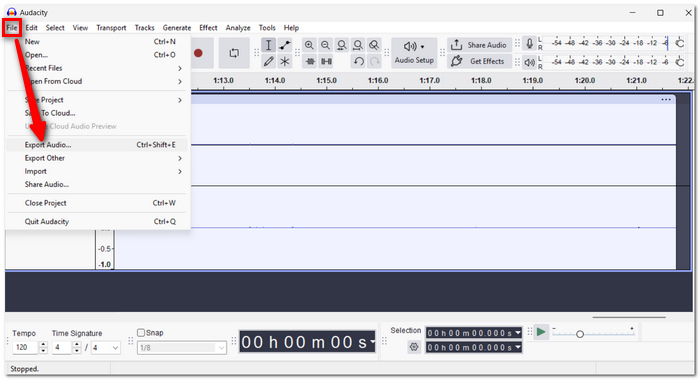Screen dimensions: 700x380
Task: Click the Share Audio toolbar button
Action: tap(479, 45)
